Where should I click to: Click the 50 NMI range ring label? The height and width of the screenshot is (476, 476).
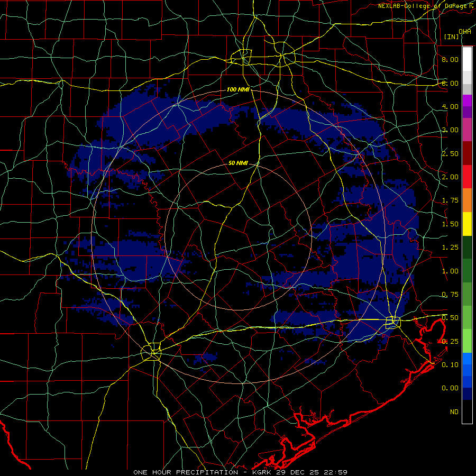pos(239,163)
